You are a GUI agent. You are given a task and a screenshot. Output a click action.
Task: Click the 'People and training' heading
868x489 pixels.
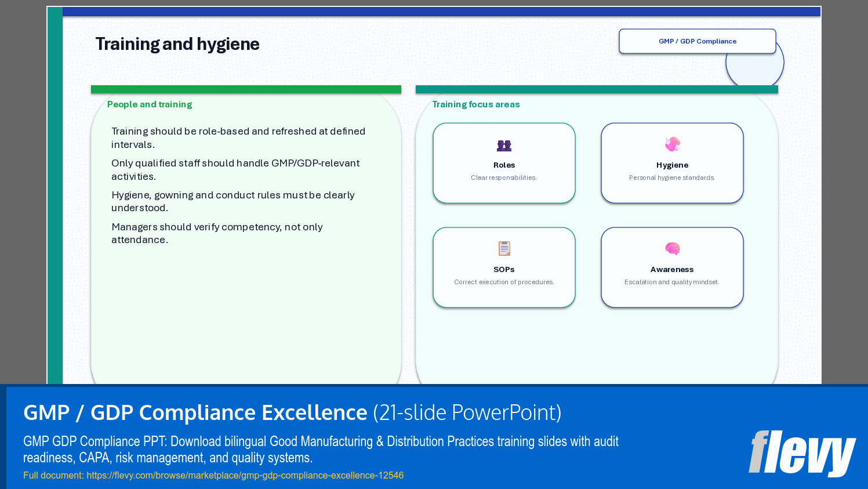150,104
